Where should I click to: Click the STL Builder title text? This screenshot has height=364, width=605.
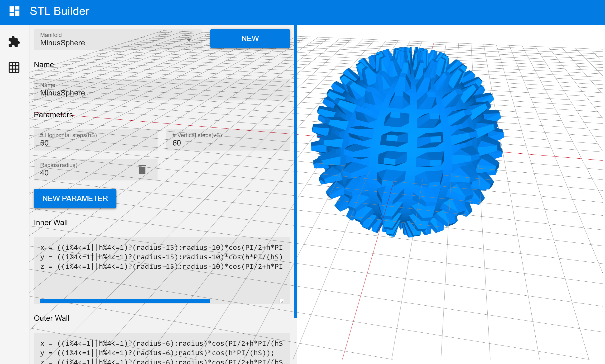pyautogui.click(x=60, y=11)
